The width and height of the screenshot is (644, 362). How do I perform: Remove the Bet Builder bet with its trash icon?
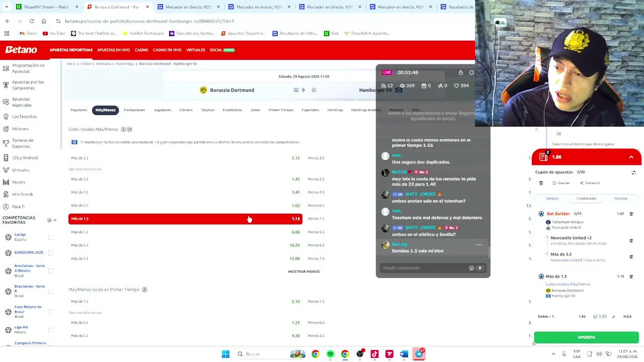point(631,214)
